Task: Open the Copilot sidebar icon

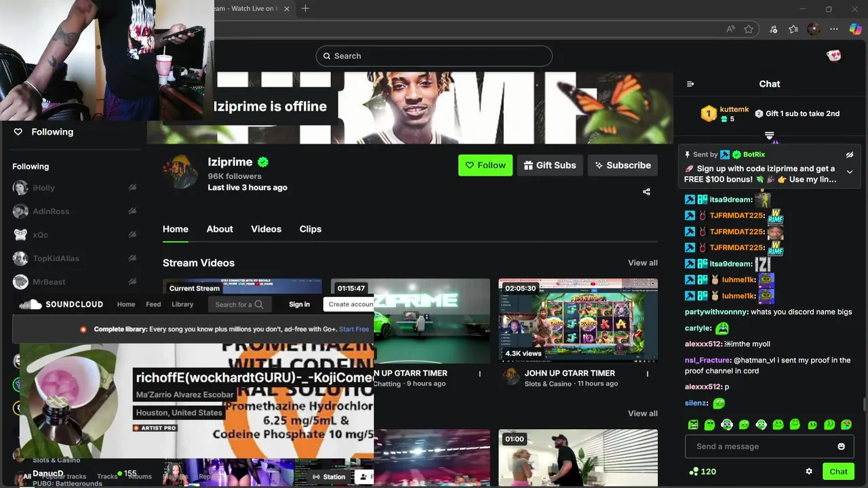Action: (x=855, y=29)
